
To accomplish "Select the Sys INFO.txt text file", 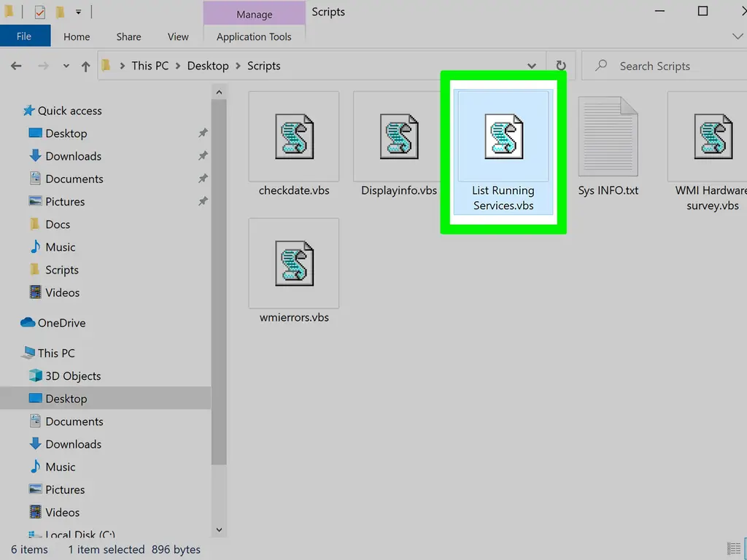I will coord(608,137).
